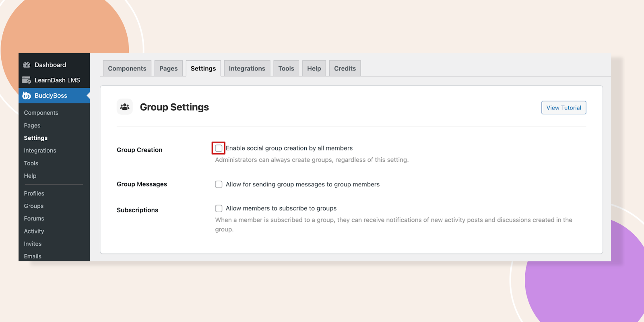Toggle Allow members to subscribe to groups

point(219,208)
